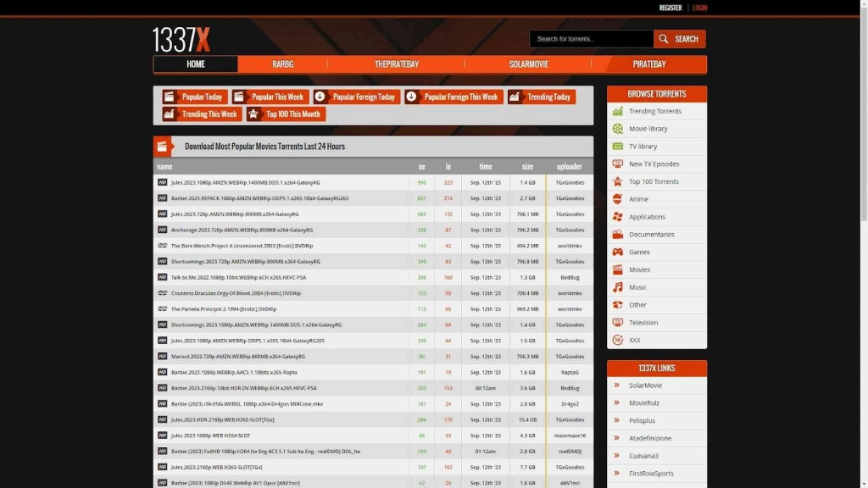Go to the SOLARMOVIE tab
Screen dimensions: 868x488
[528, 64]
